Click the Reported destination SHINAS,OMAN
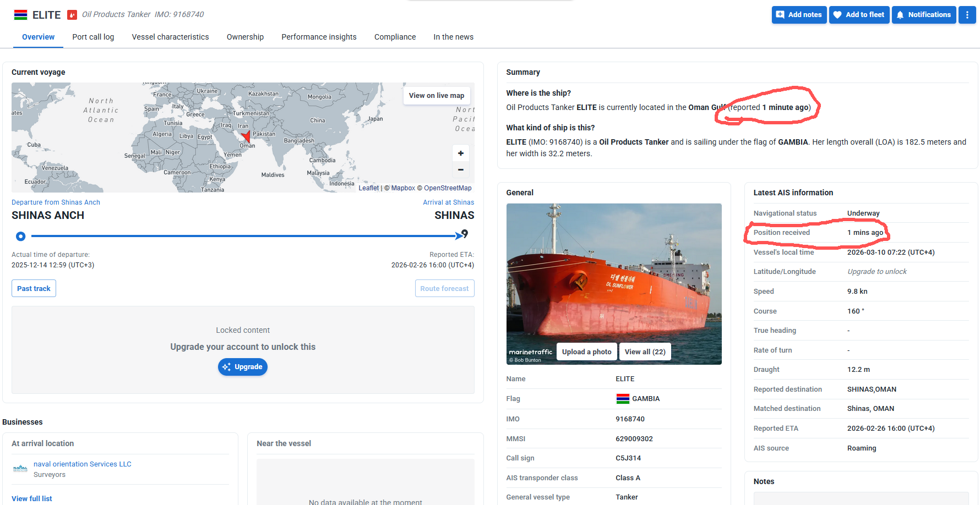This screenshot has height=505, width=980. pos(872,389)
